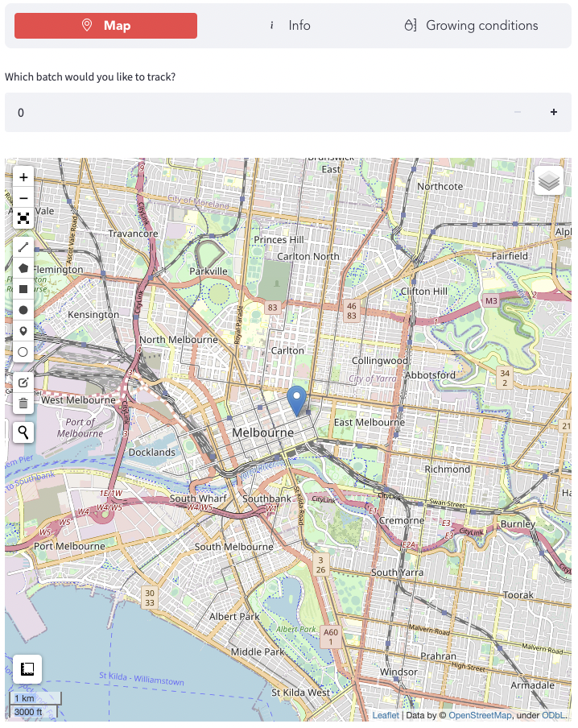578x728 pixels.
Task: Click the 'M3' motorway shield
Action: coord(491,301)
